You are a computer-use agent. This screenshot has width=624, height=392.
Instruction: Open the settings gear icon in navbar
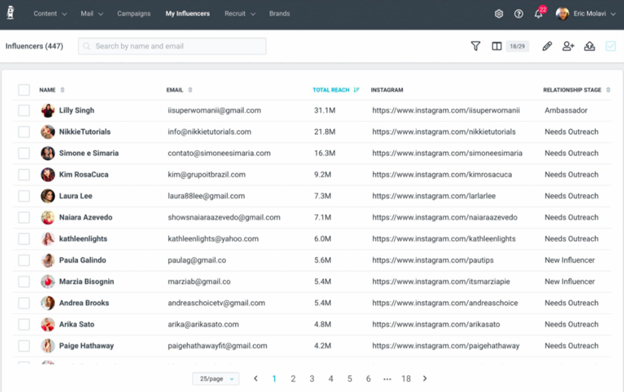tap(499, 14)
